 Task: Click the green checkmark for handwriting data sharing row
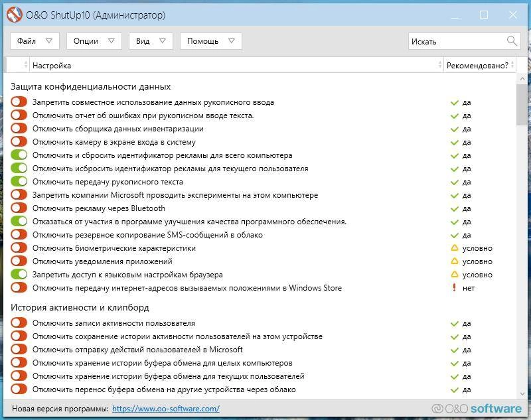pyautogui.click(x=455, y=103)
